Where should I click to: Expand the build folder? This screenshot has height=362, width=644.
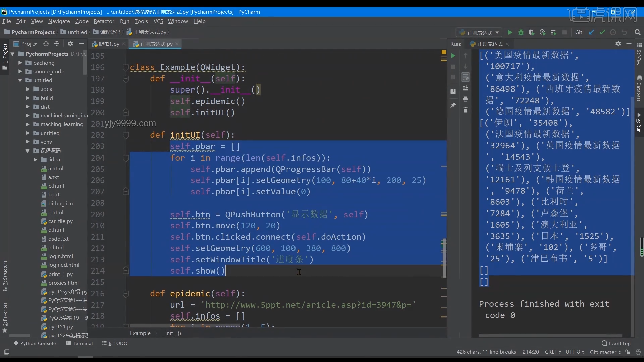[x=28, y=98]
